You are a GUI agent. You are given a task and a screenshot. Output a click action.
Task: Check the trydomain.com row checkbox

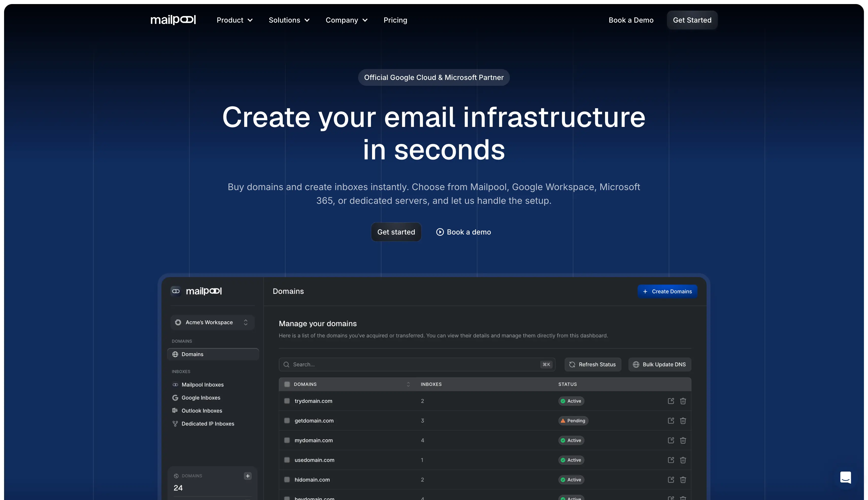(x=287, y=401)
